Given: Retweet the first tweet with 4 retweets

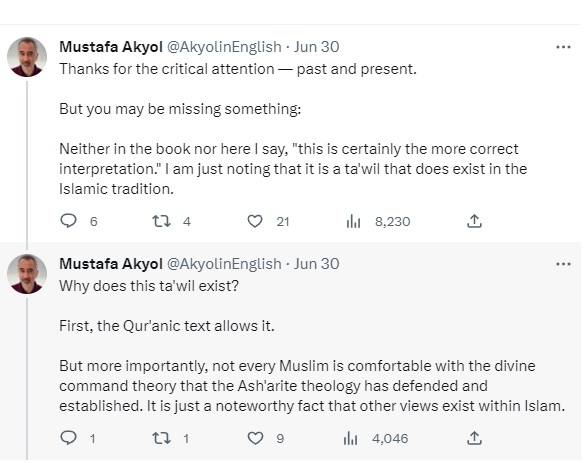Looking at the screenshot, I should coord(161,221).
